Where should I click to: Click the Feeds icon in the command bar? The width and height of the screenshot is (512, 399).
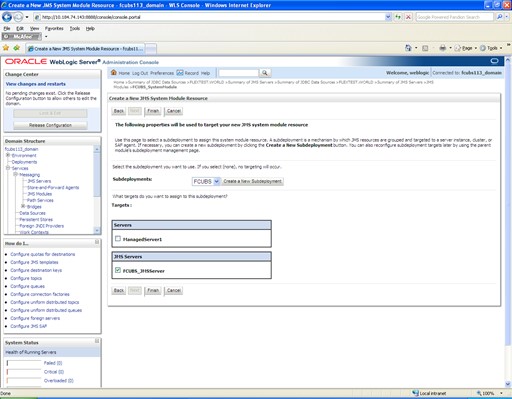point(425,48)
